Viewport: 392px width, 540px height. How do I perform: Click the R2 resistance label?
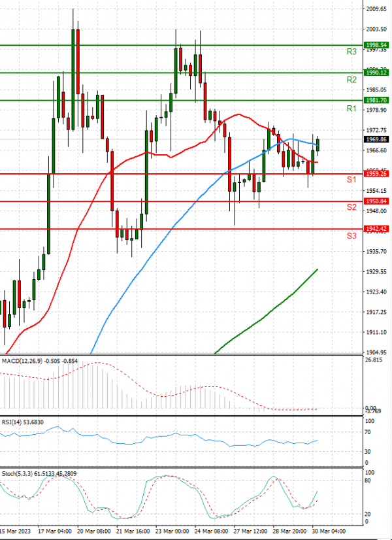pyautogui.click(x=351, y=80)
